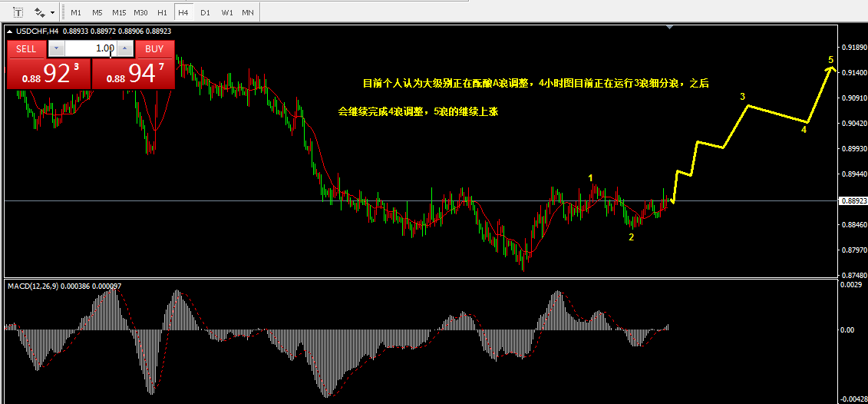
Task: Open the arrows tool dropdown arrow
Action: pyautogui.click(x=53, y=12)
